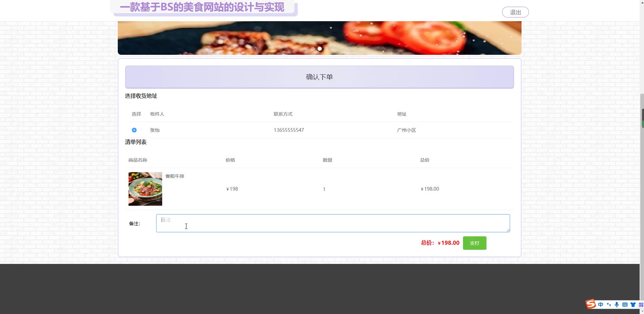Click the '地址' column header
The image size is (644, 314).
(402, 114)
